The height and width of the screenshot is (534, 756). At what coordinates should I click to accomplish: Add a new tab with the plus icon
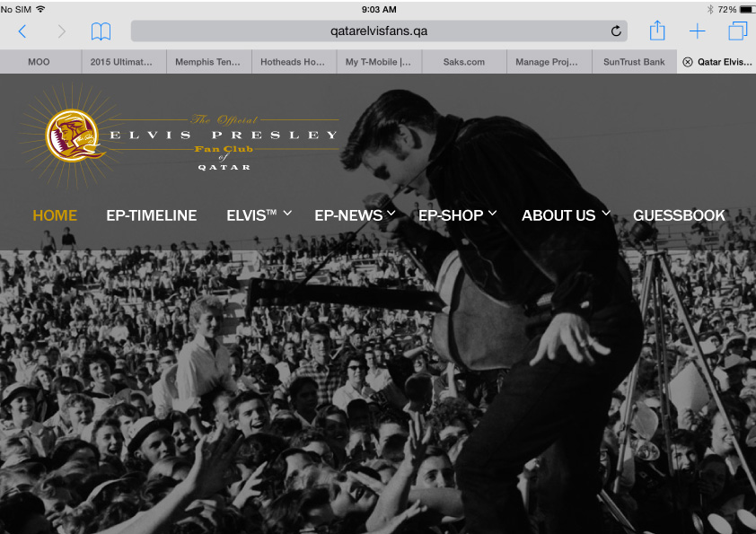click(x=697, y=31)
